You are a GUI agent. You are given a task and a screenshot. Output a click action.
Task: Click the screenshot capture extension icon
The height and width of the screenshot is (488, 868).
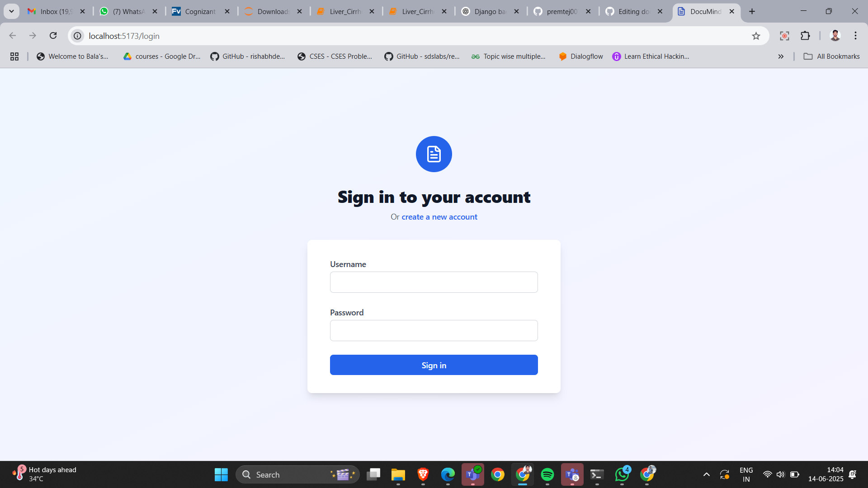(784, 36)
